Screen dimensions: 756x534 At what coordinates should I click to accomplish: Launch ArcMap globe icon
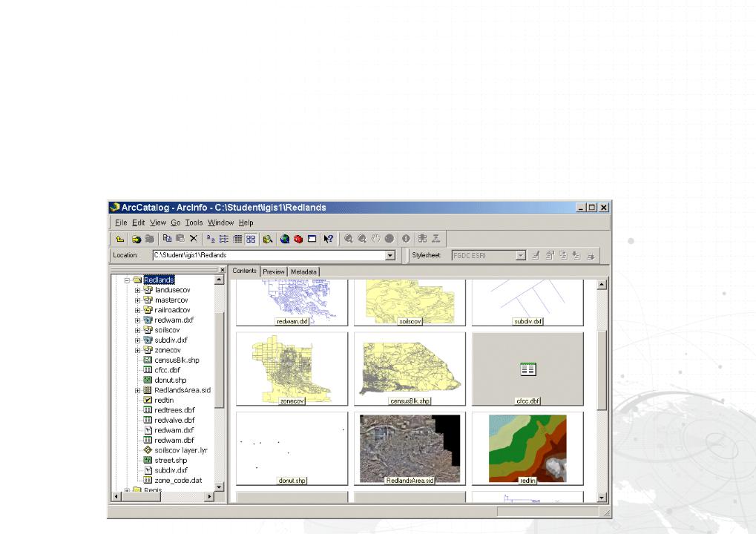(x=285, y=239)
